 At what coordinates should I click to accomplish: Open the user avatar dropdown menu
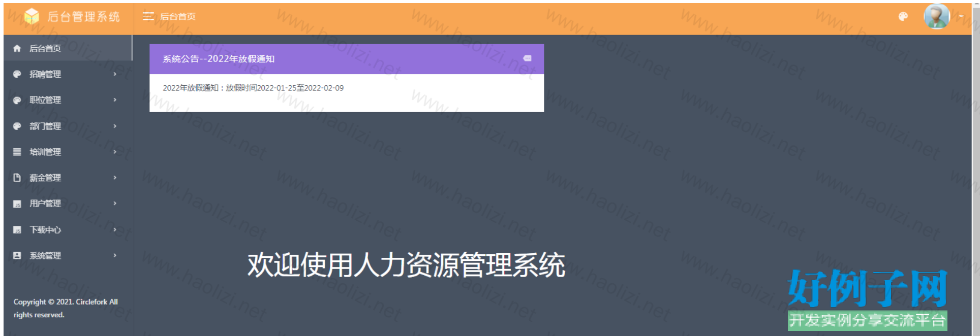pyautogui.click(x=938, y=17)
